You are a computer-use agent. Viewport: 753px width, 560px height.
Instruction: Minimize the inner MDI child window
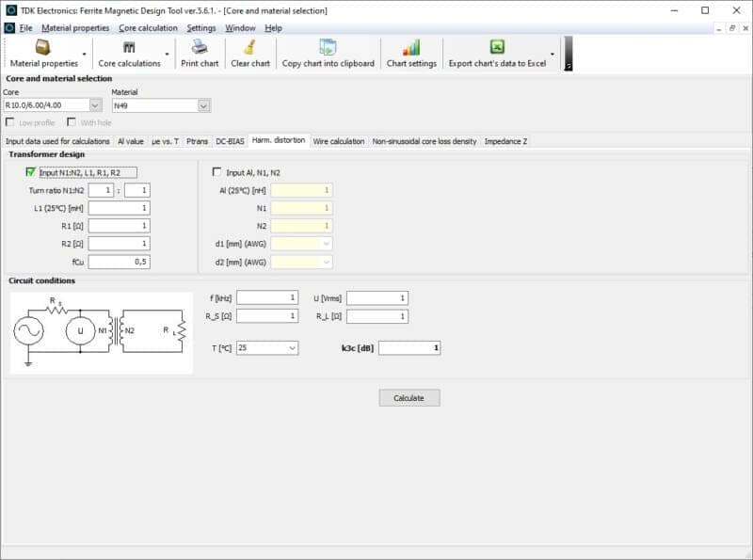(718, 28)
